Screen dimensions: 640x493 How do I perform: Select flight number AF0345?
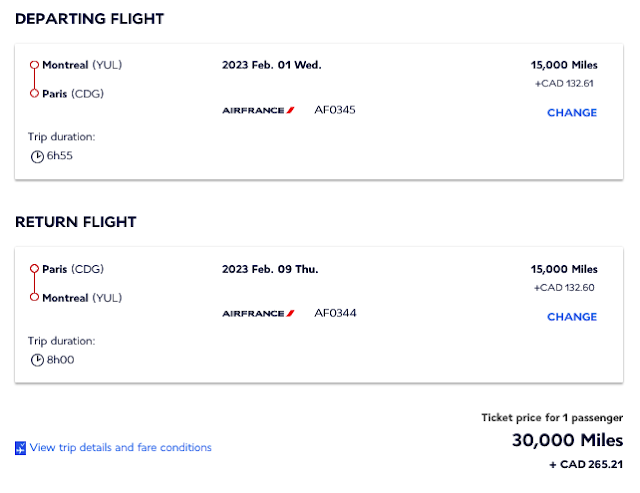pos(335,109)
